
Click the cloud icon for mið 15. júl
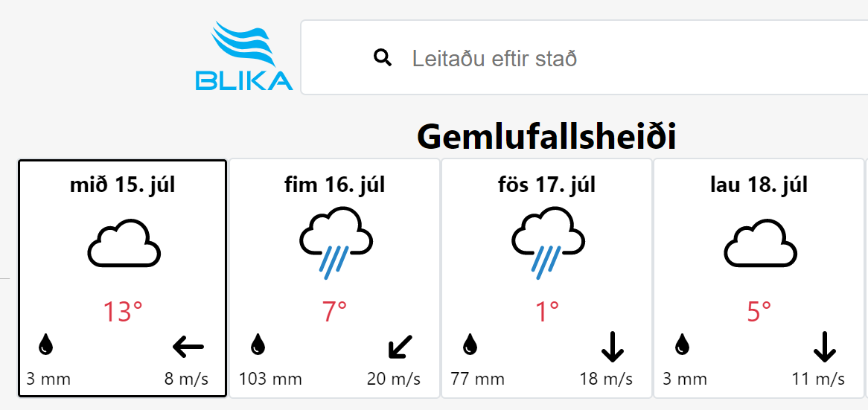(x=124, y=243)
